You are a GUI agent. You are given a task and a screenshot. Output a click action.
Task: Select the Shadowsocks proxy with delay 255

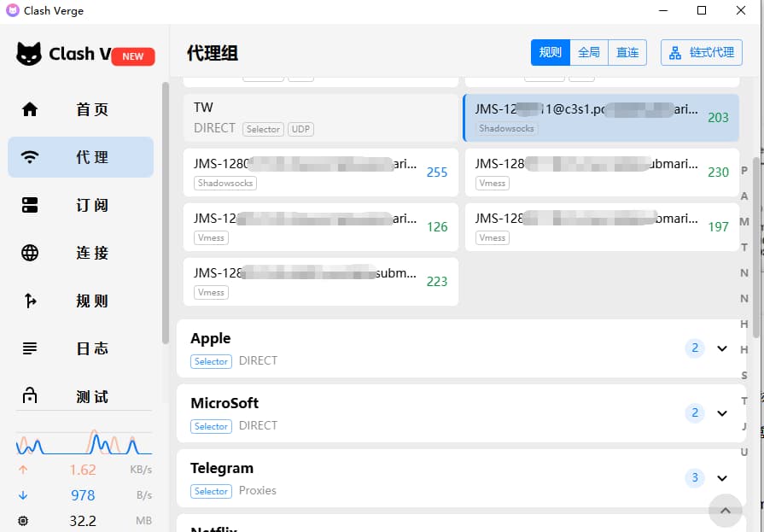tap(321, 172)
